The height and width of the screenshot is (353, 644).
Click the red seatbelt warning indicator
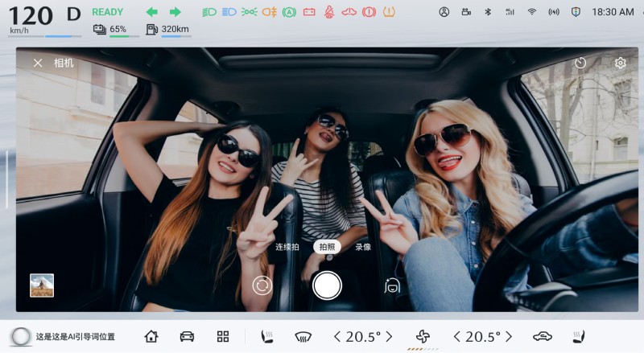point(329,12)
